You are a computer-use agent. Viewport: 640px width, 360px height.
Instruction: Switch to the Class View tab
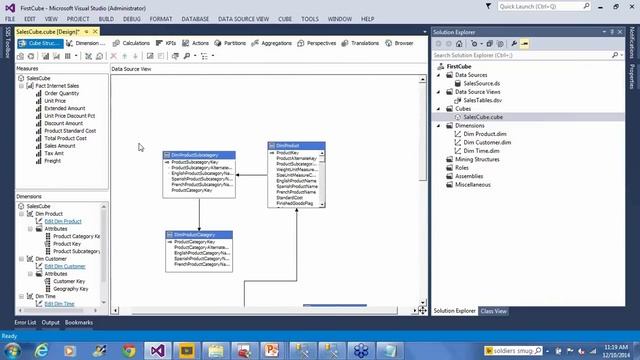(x=493, y=311)
